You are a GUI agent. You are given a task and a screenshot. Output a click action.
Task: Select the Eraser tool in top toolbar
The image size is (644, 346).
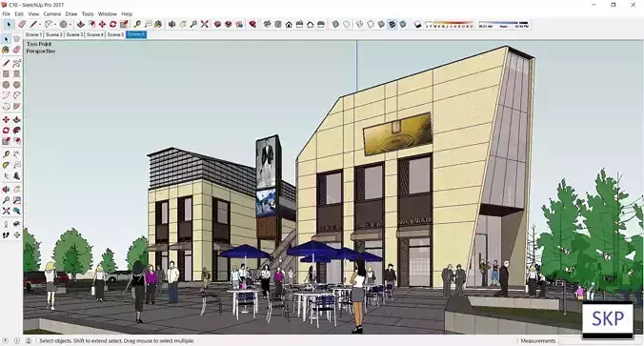[22, 24]
